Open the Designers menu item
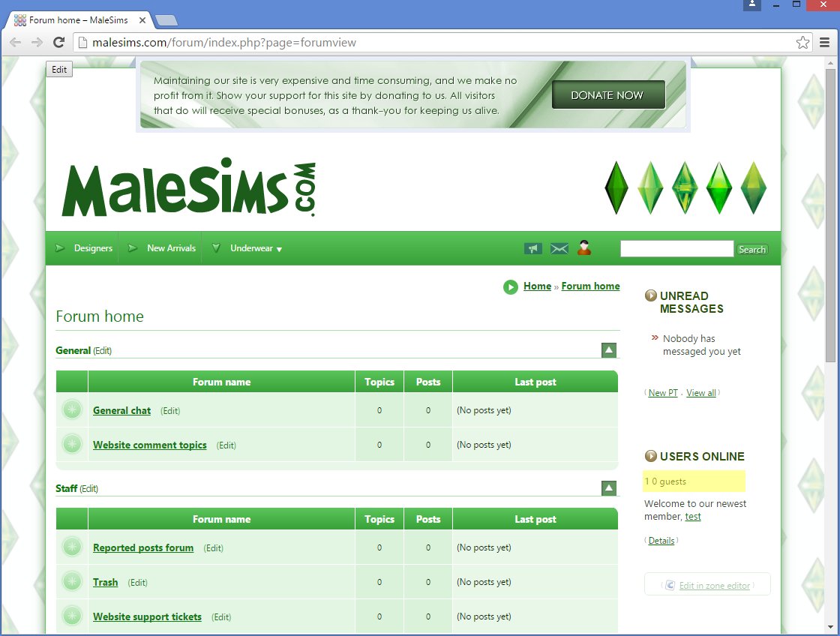This screenshot has height=636, width=840. point(93,248)
